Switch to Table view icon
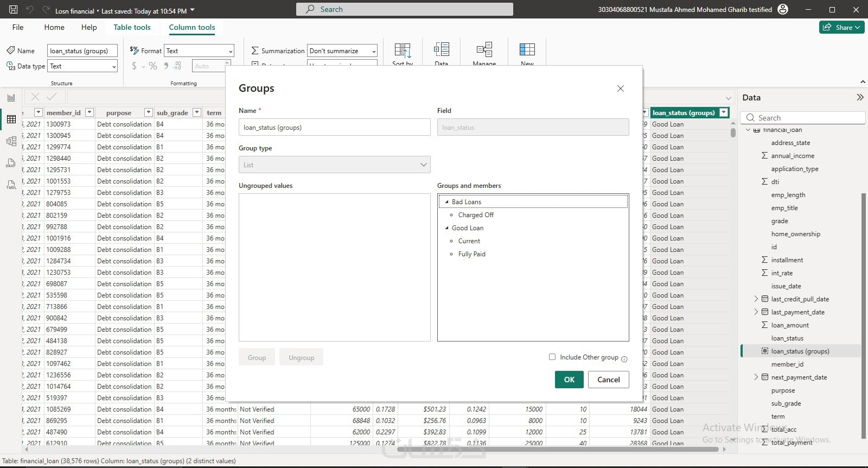 tap(11, 119)
